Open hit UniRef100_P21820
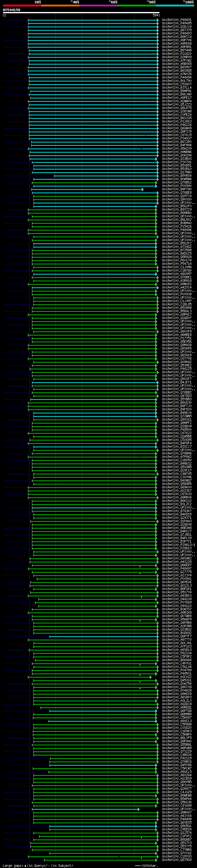 pyautogui.click(x=176, y=54)
